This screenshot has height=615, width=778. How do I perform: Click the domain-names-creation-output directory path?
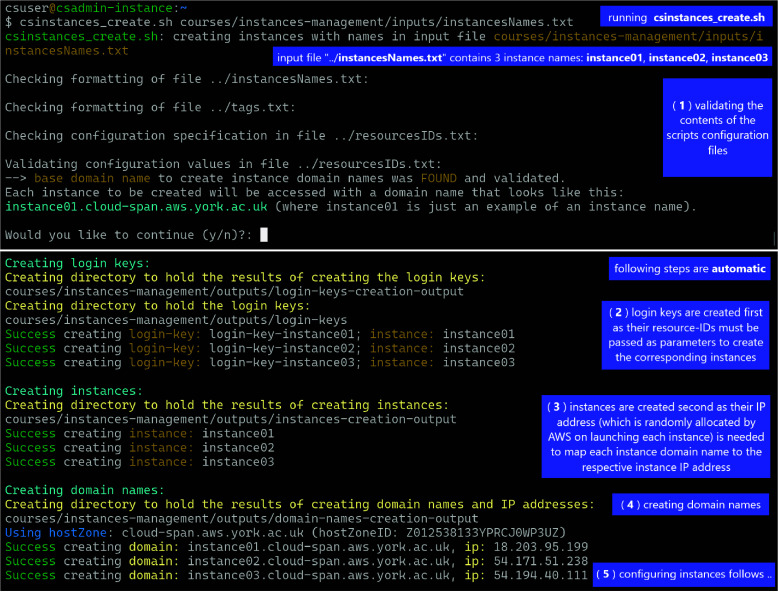click(241, 519)
